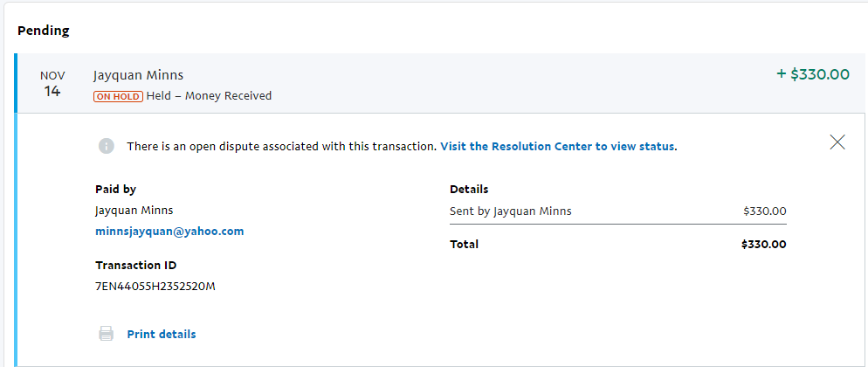The image size is (868, 367).
Task: Click the payer name under Paid by
Action: (134, 211)
